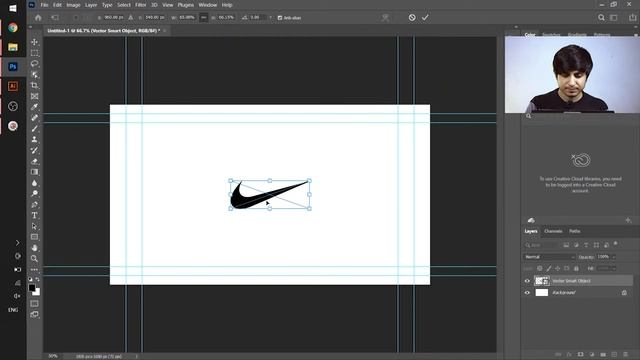Cancel the transform with the circle-slash icon
This screenshot has height=360, width=640.
[412, 18]
